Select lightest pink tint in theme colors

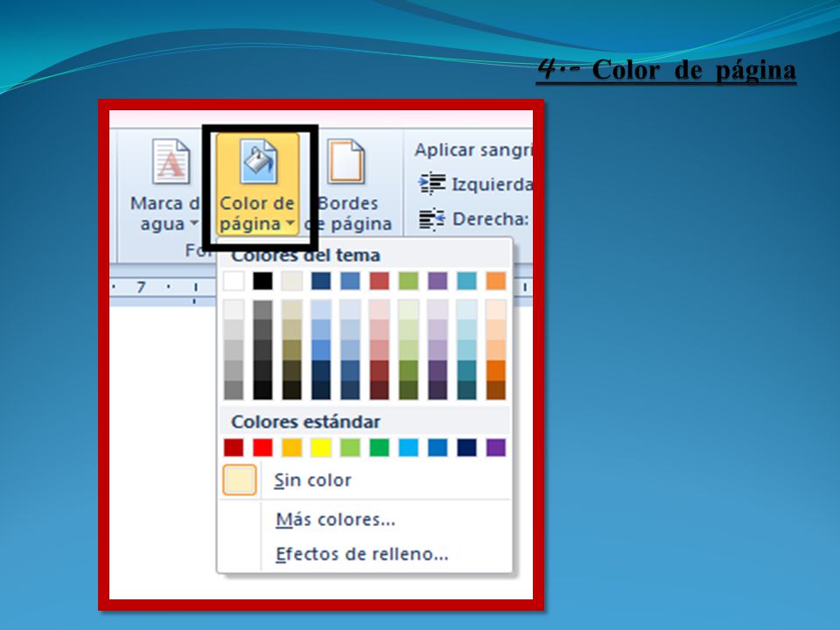[379, 310]
